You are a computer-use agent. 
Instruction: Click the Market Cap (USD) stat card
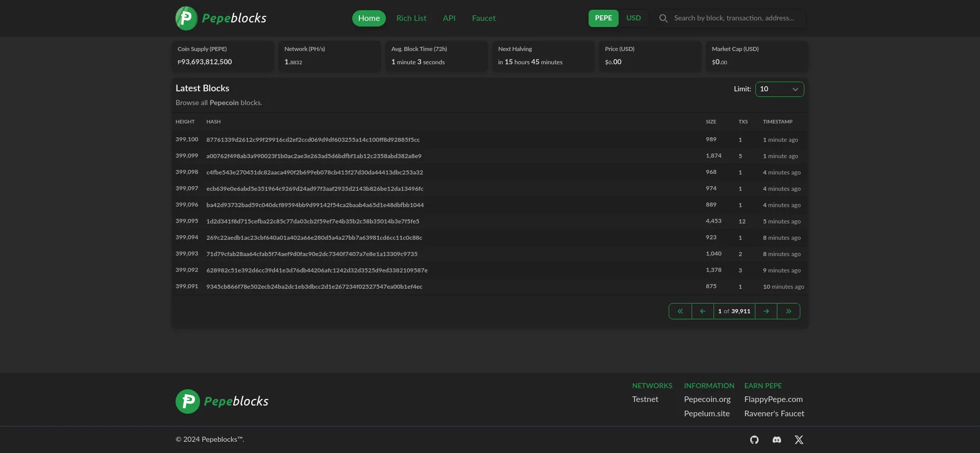point(757,56)
